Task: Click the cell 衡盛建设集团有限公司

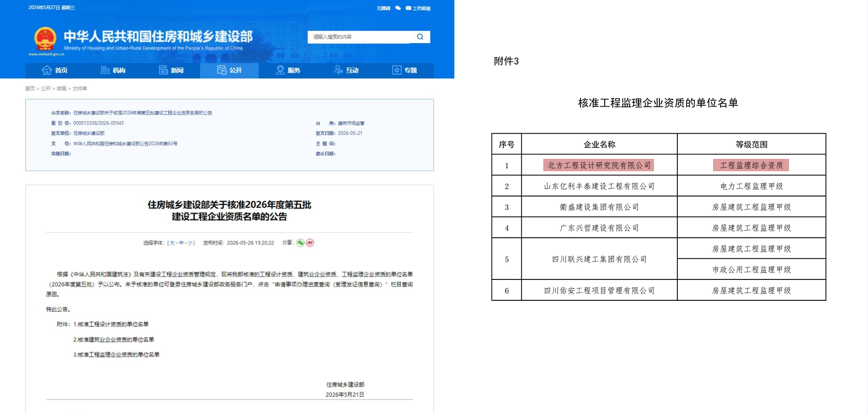Action: [x=599, y=207]
